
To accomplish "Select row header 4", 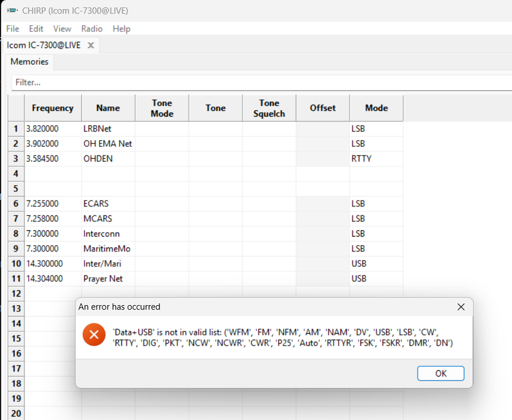I will [x=16, y=174].
